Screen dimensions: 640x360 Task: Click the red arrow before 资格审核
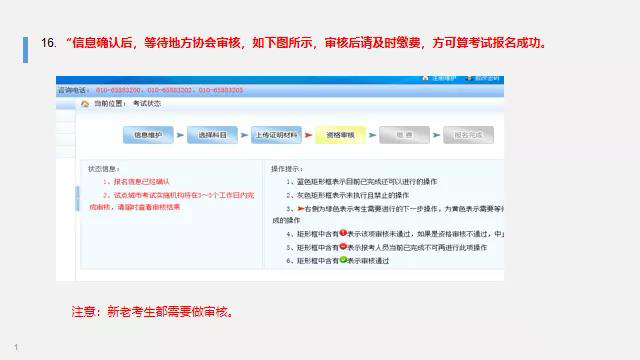[308, 135]
